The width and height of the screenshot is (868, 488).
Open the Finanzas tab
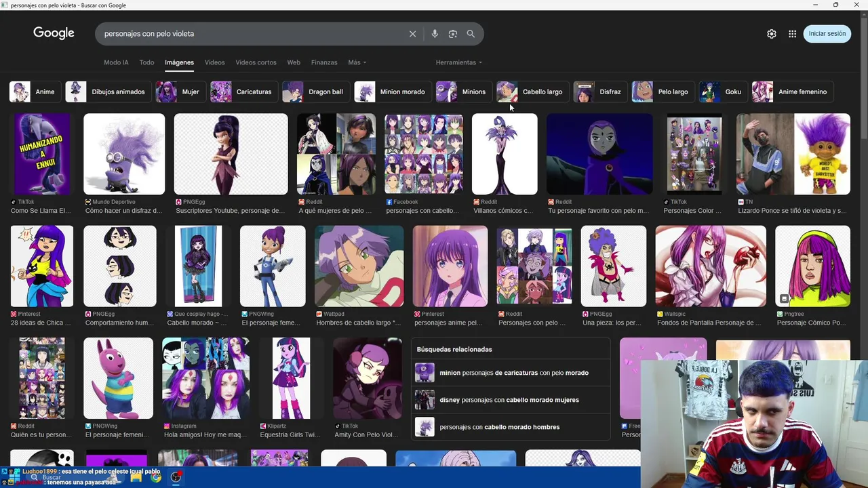324,62
